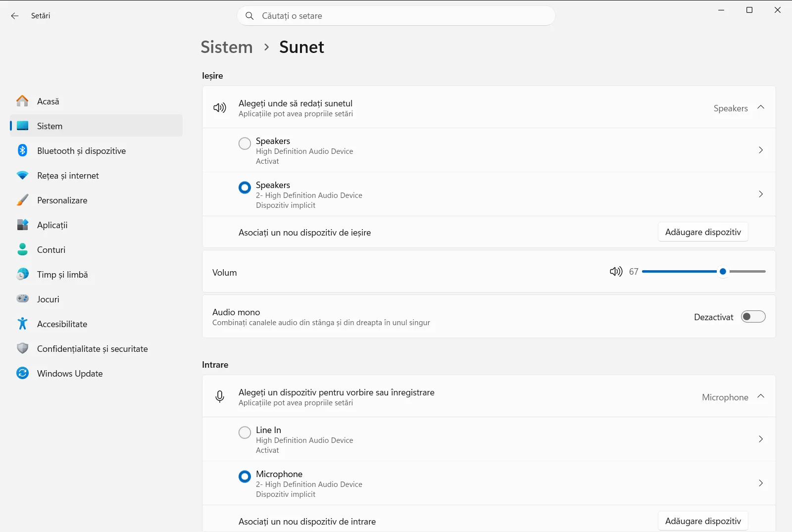Minimize the Setări window
792x532 pixels.
click(x=721, y=10)
